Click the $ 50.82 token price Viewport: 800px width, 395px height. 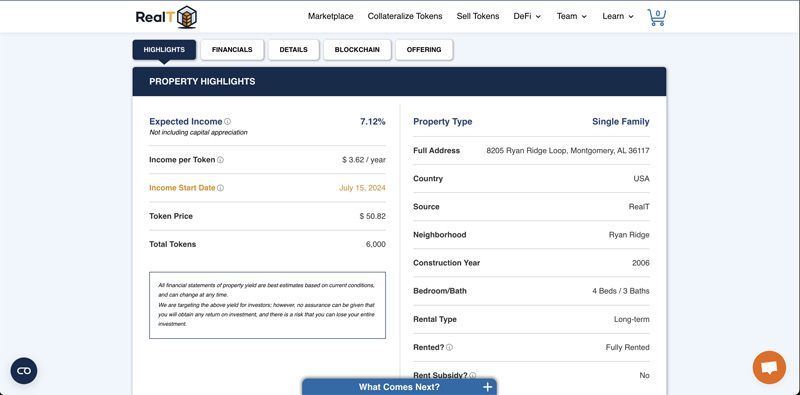pos(372,216)
